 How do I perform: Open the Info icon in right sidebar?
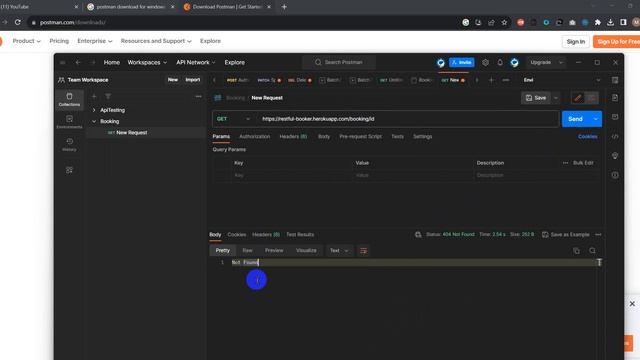[615, 175]
